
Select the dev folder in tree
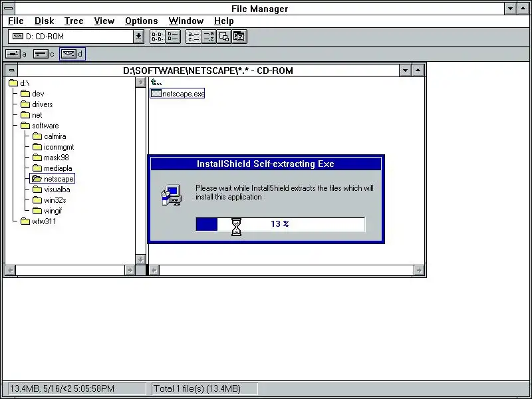point(32,94)
